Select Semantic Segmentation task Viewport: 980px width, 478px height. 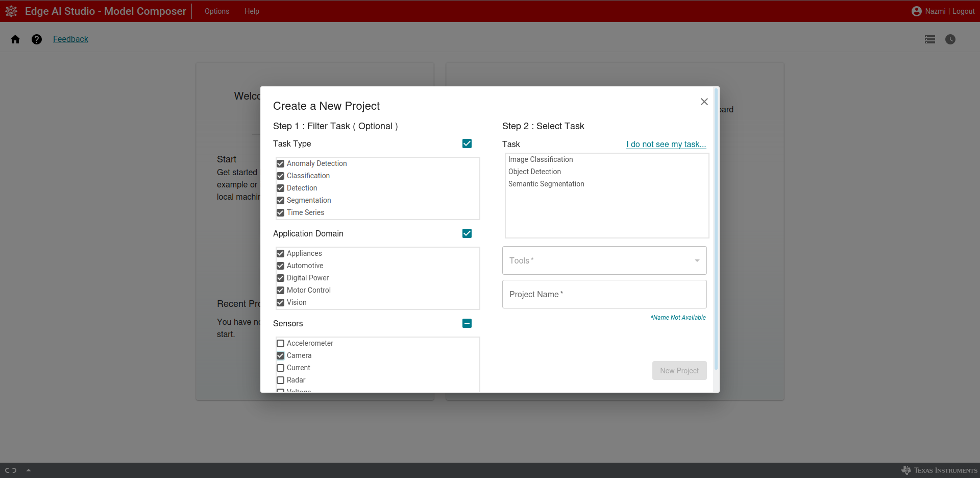pos(546,184)
